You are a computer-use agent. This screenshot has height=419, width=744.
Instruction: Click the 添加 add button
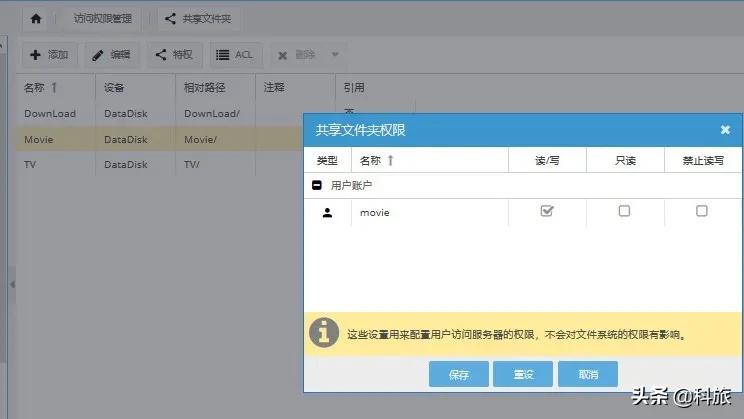(49, 55)
